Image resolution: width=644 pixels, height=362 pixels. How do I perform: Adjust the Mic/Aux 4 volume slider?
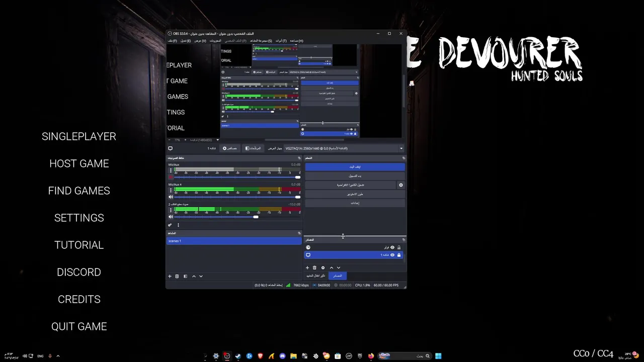[237, 197]
